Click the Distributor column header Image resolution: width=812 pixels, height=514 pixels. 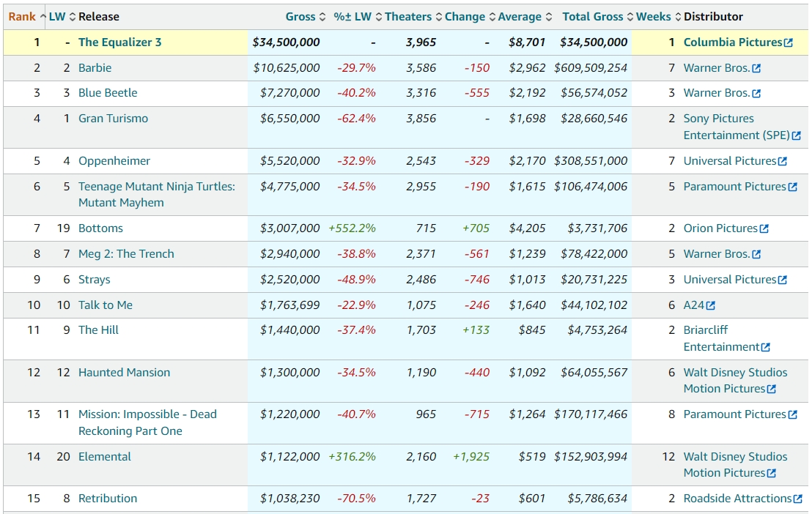click(713, 17)
